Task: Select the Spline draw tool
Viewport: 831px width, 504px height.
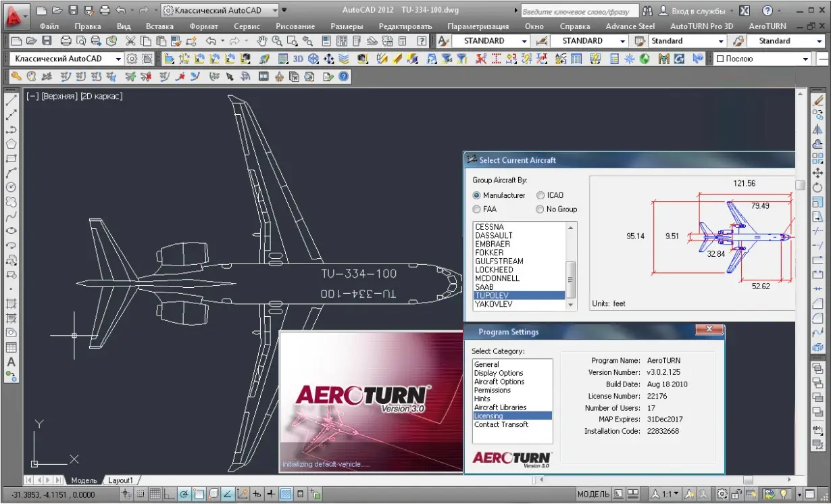Action: pos(11,217)
